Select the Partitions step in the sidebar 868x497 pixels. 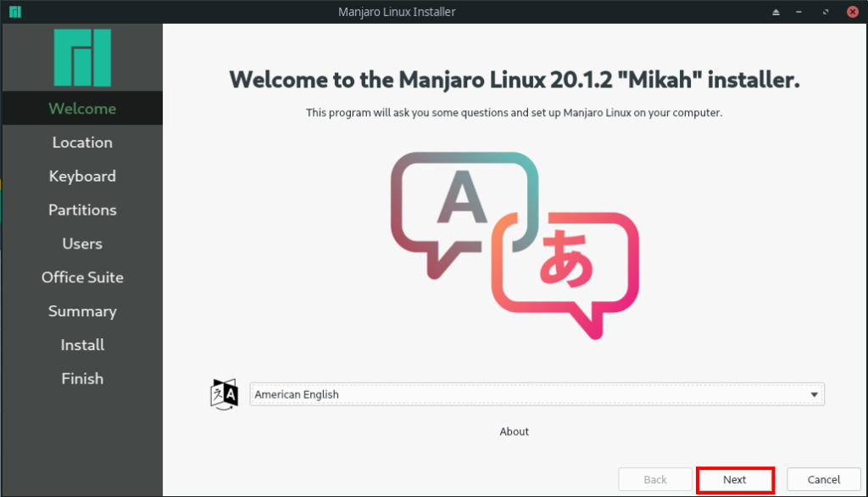tap(82, 210)
